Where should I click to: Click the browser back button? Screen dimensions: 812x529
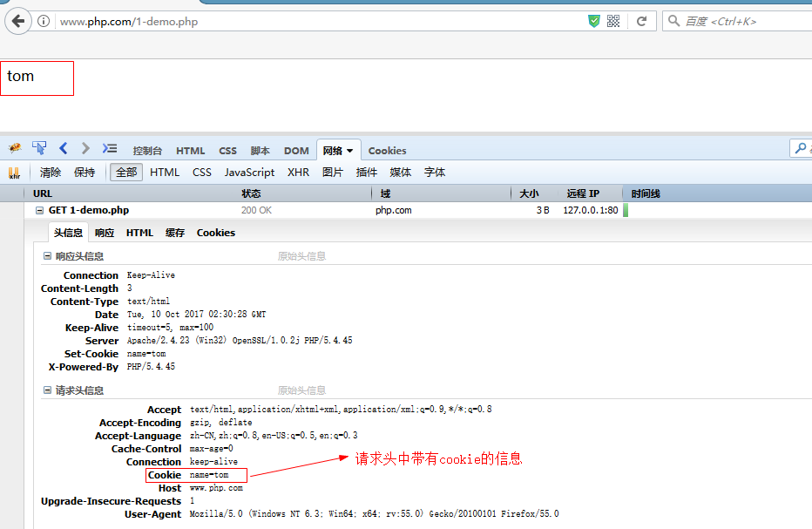[17, 21]
